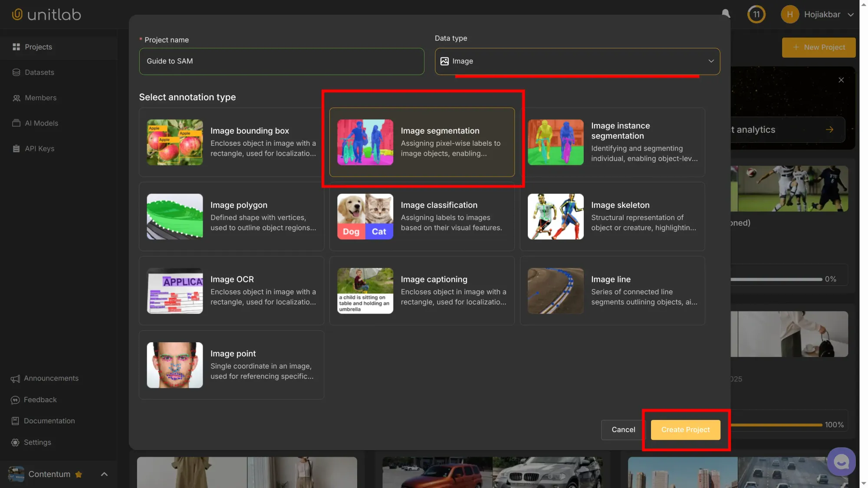Screen dimensions: 868x488
Task: Click the Create Project button
Action: click(685, 429)
